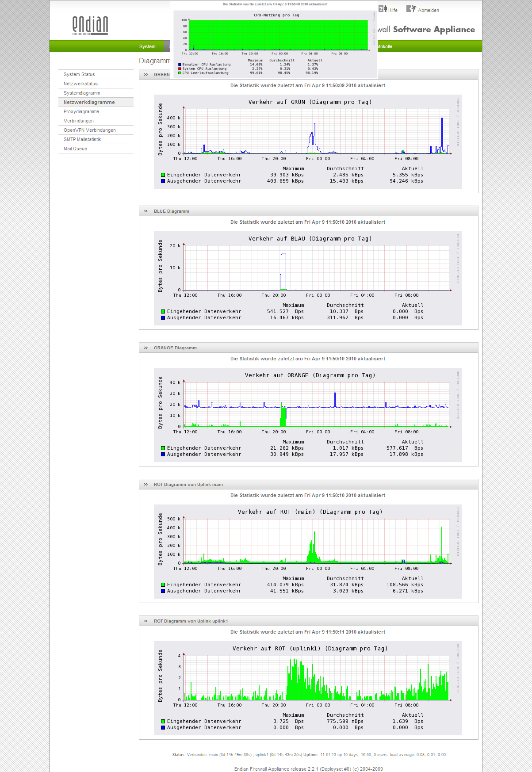This screenshot has width=532, height=772.
Task: Select Proxydiagramme in the sidebar
Action: pos(81,111)
